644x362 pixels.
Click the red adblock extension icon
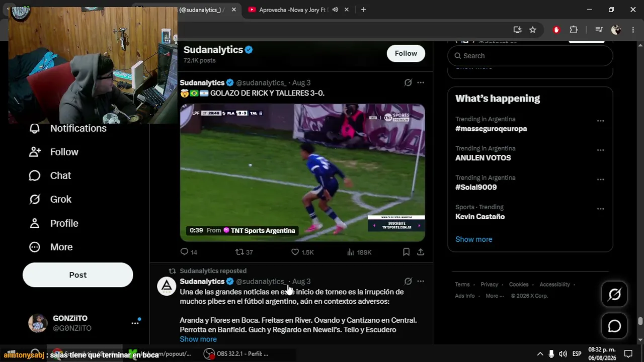coord(556,30)
